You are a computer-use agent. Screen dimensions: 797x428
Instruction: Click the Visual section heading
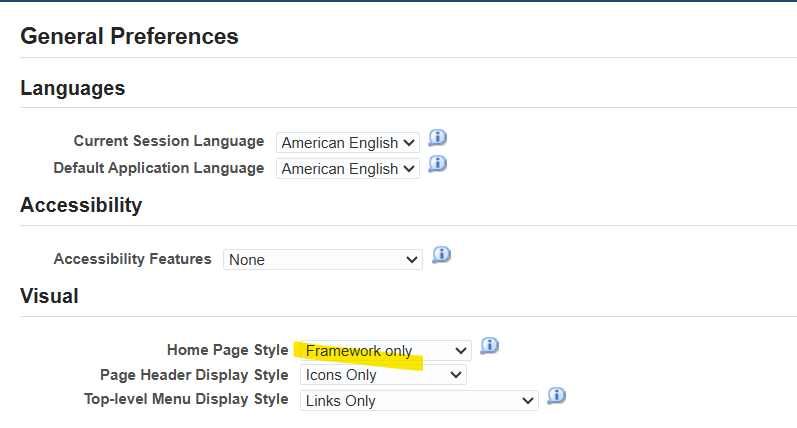[x=49, y=296]
